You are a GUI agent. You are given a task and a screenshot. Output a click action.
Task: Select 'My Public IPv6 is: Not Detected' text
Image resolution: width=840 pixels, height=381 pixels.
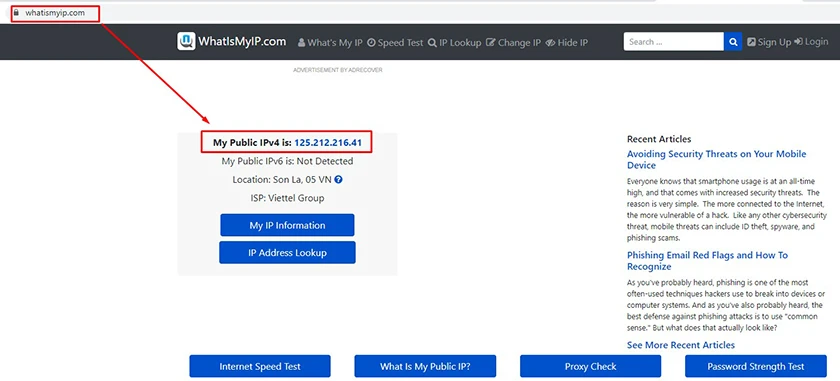point(287,161)
